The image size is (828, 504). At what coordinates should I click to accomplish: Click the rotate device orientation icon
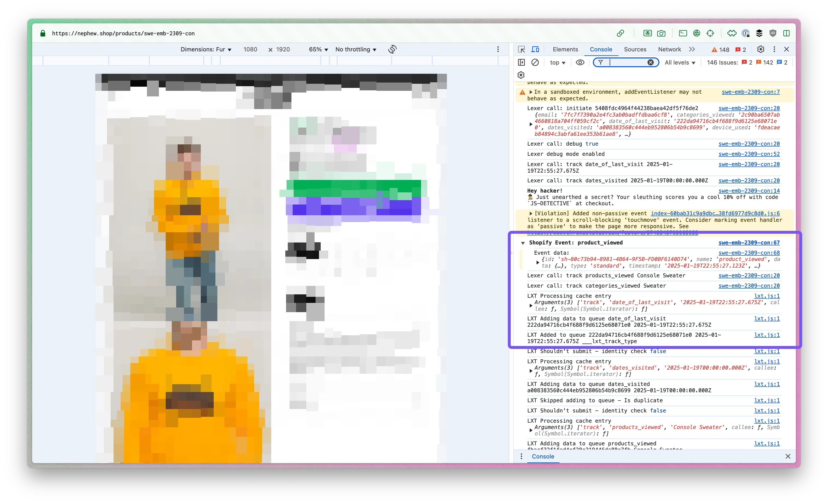[x=392, y=49]
